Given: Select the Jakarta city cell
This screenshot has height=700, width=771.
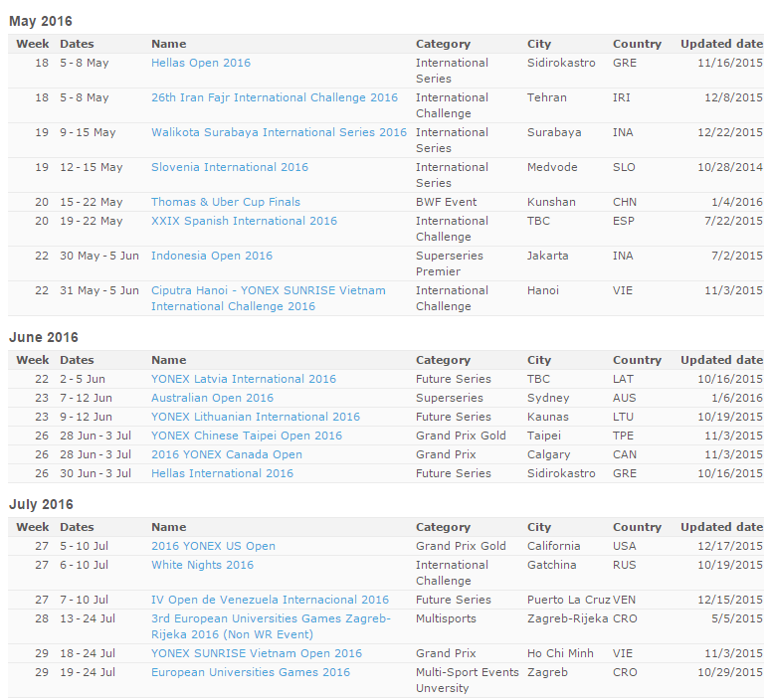Looking at the screenshot, I should click(x=548, y=256).
